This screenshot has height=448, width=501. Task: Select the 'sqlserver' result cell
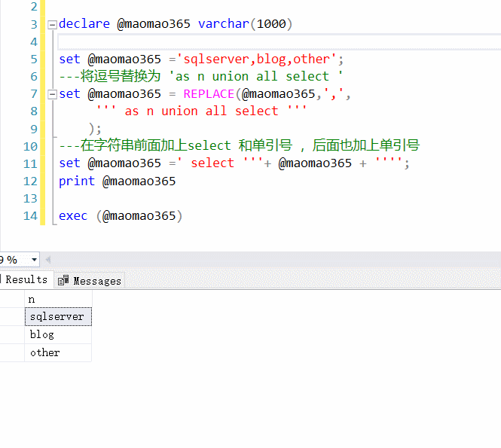(57, 317)
